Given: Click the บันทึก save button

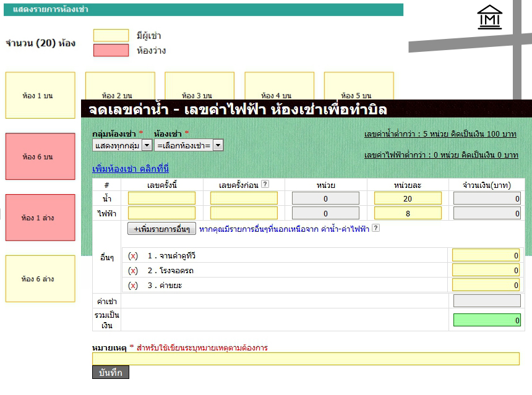Looking at the screenshot, I should coord(110,372).
